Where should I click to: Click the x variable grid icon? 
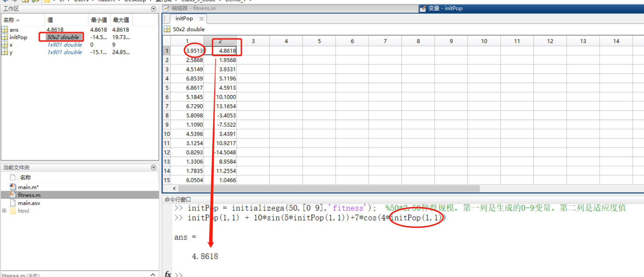click(5, 45)
